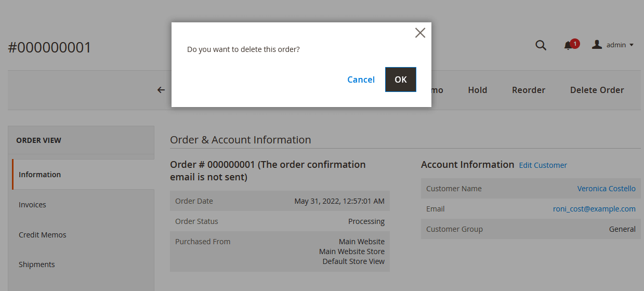644x291 pixels.
Task: Click the red notification count badge
Action: click(574, 43)
